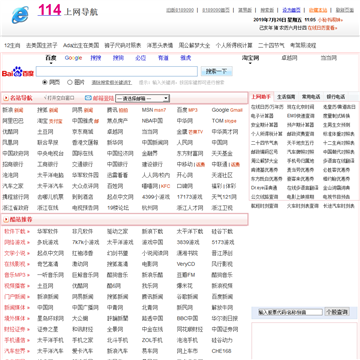Screen dimensions: 360x360
Task: Click the 搜索一下 search button
Action: [216, 71]
